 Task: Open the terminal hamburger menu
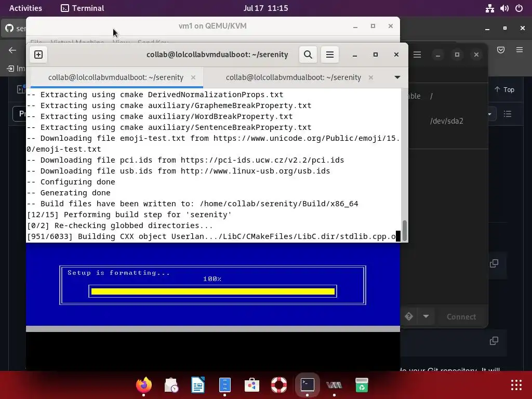tap(330, 55)
